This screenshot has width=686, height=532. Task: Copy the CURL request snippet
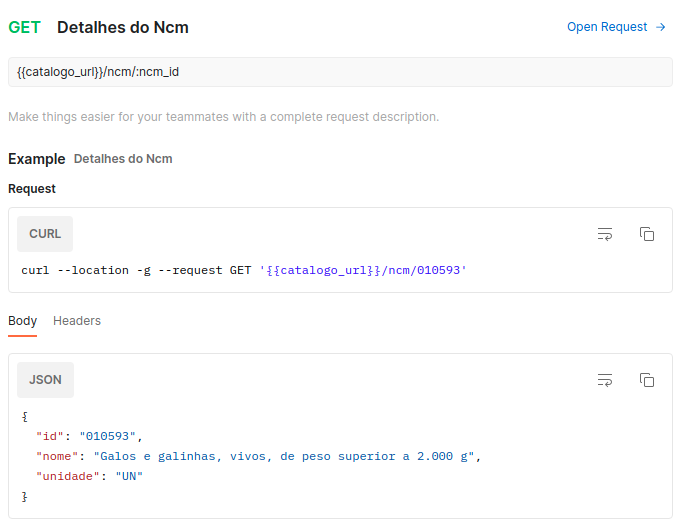click(647, 234)
